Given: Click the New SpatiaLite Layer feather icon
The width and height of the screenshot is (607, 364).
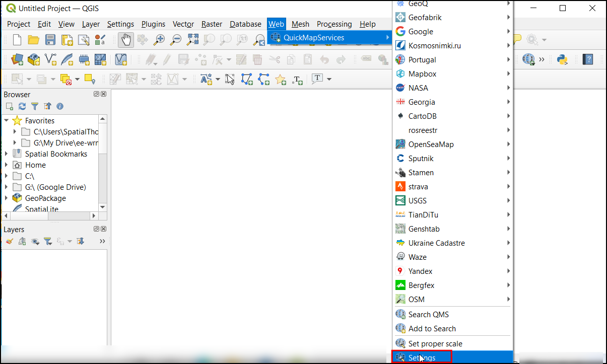Looking at the screenshot, I should click(x=67, y=60).
